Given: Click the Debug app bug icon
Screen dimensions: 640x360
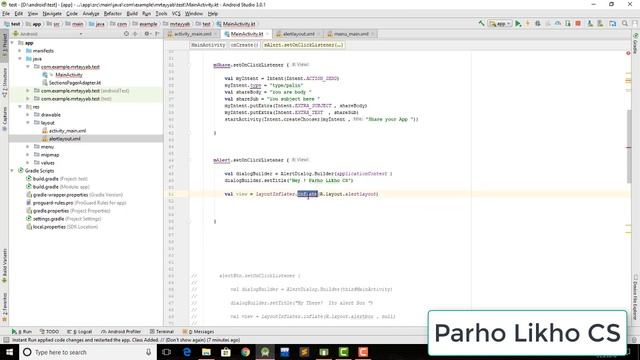Looking at the screenshot, I should (538, 24).
